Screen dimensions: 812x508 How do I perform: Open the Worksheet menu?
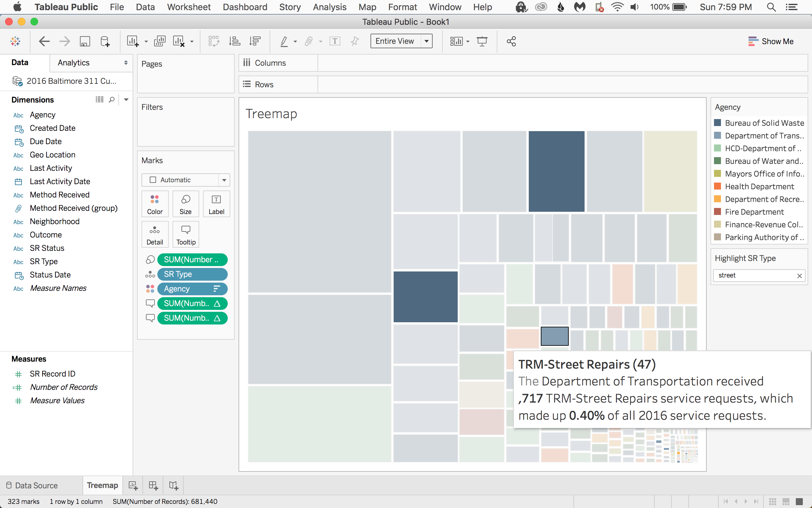189,7
